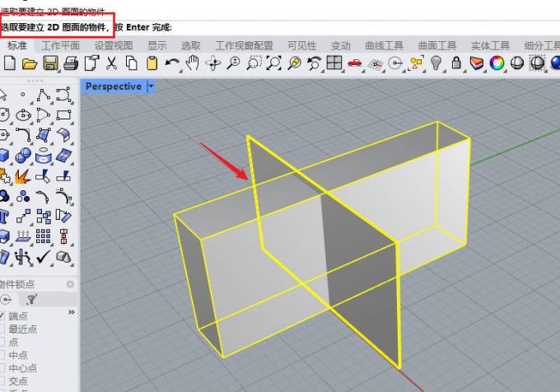Expand the osnap panel double-chevron overflow
The image size is (560, 392).
pyautogui.click(x=72, y=312)
